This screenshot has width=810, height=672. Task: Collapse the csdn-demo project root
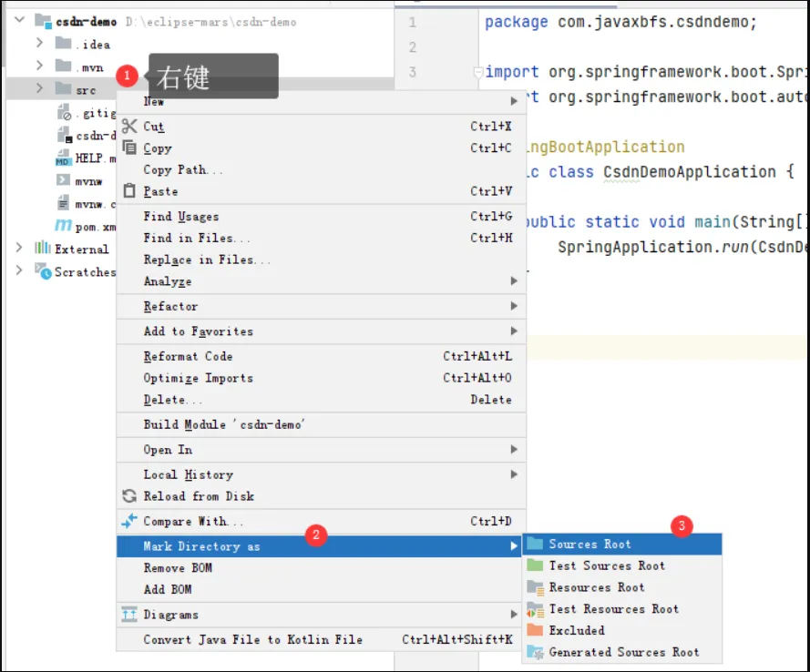click(x=19, y=21)
